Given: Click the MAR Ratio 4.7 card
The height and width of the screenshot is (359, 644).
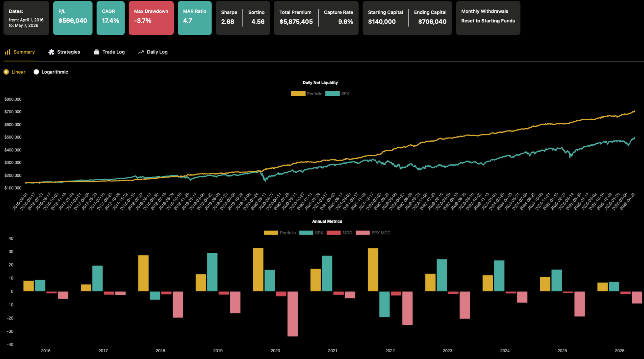Looking at the screenshot, I should point(195,18).
